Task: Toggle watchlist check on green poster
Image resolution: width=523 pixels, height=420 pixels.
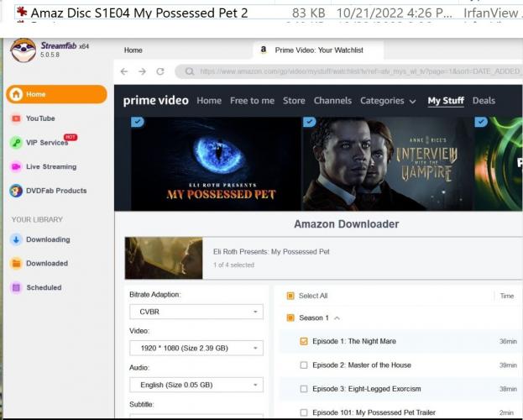Action: [x=481, y=122]
